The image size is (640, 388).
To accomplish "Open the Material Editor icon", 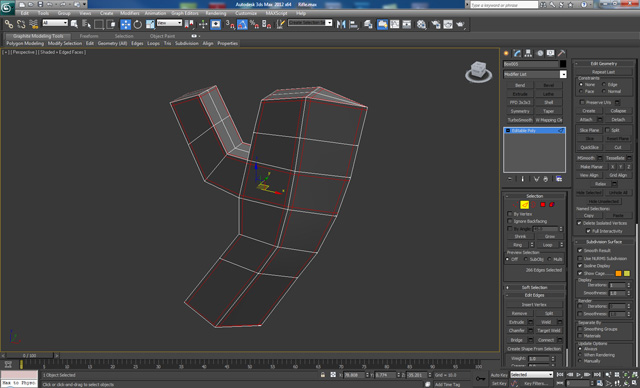I will click(x=421, y=24).
